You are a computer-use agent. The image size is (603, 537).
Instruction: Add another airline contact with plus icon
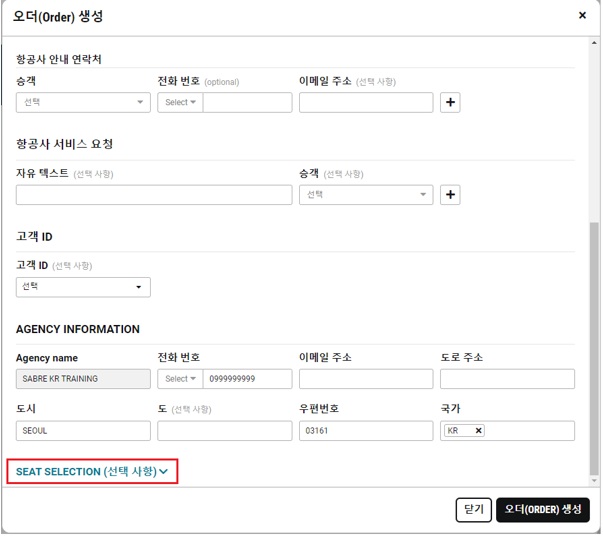[x=450, y=102]
